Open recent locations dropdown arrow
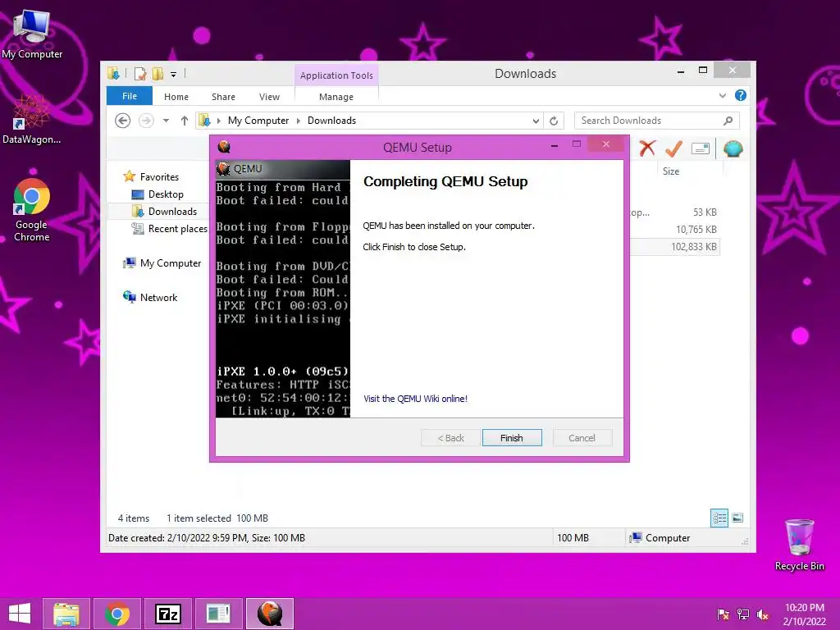Viewport: 840px width, 630px height. [166, 121]
